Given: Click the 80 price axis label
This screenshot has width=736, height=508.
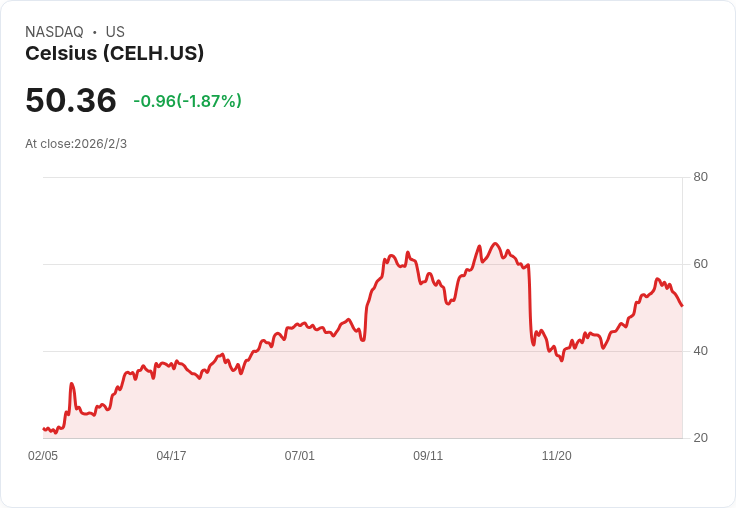Looking at the screenshot, I should 700,177.
